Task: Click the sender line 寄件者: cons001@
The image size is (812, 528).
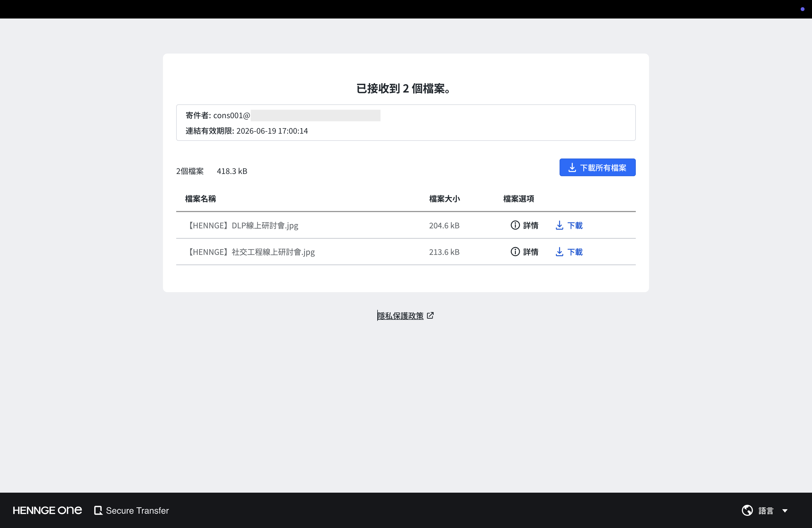Action: click(218, 116)
